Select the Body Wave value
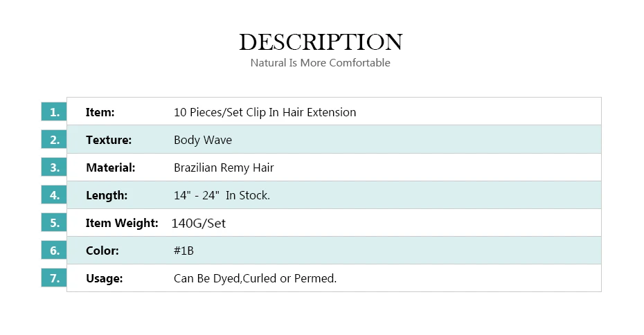Image resolution: width=644 pixels, height=335 pixels. click(203, 140)
